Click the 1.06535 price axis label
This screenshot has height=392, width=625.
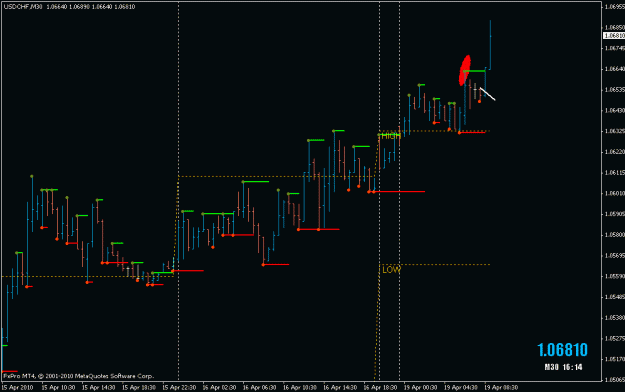(x=615, y=90)
